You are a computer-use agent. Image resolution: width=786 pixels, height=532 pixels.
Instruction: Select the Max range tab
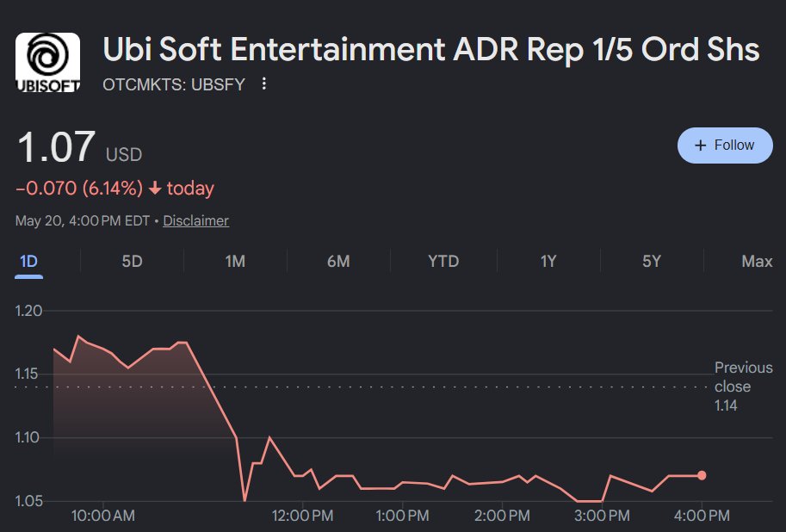tap(757, 261)
